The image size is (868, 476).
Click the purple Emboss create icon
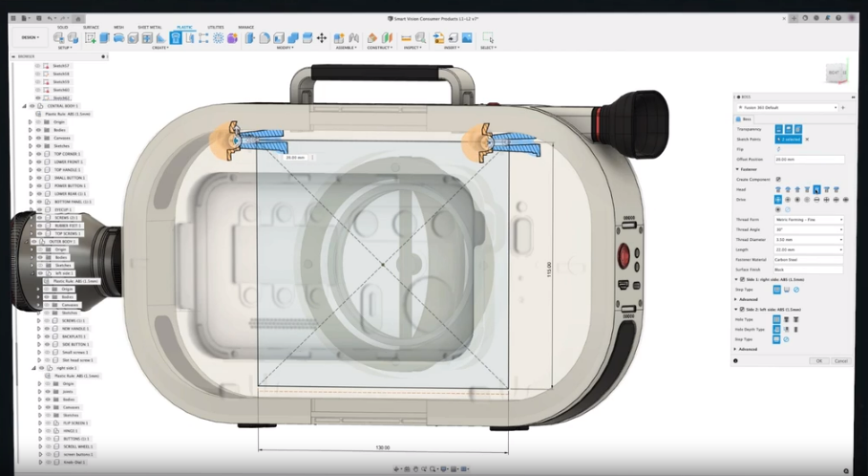(232, 37)
